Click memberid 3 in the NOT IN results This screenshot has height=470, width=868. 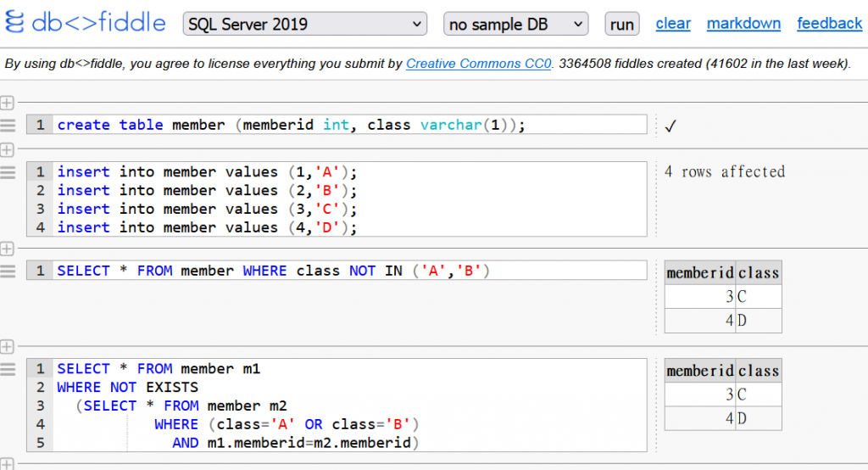(700, 297)
